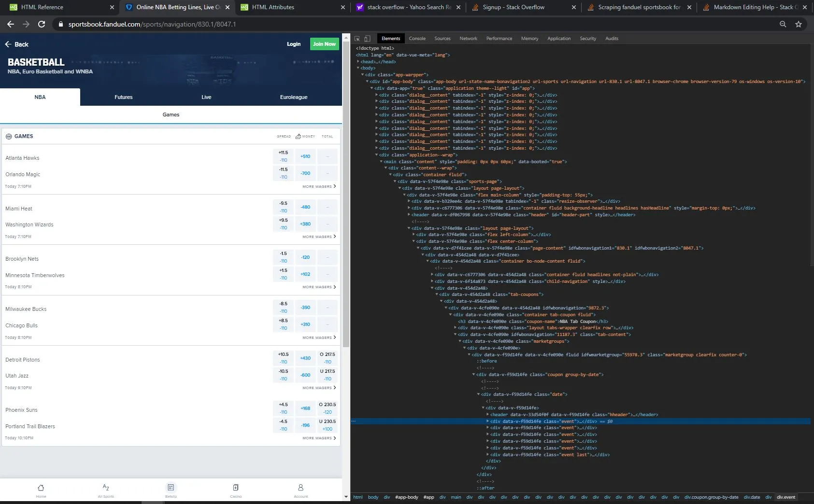This screenshot has height=504, width=814.
Task: Switch to the Futures tab
Action: click(124, 97)
